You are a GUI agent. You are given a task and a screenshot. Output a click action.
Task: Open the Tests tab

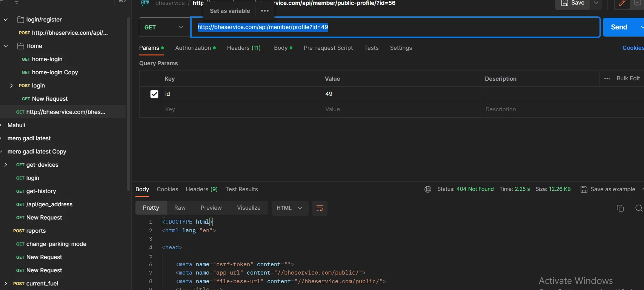point(371,48)
